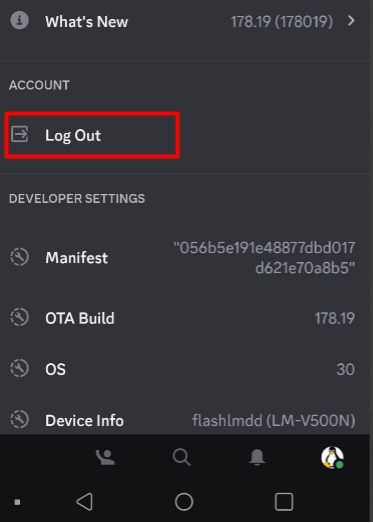
Task: Tap the OTA Build wrench icon
Action: tap(19, 317)
